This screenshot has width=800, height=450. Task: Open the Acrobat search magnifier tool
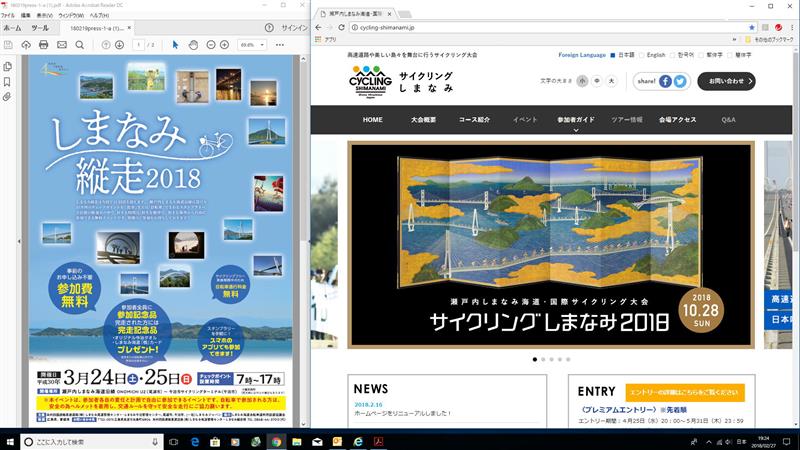(x=80, y=45)
